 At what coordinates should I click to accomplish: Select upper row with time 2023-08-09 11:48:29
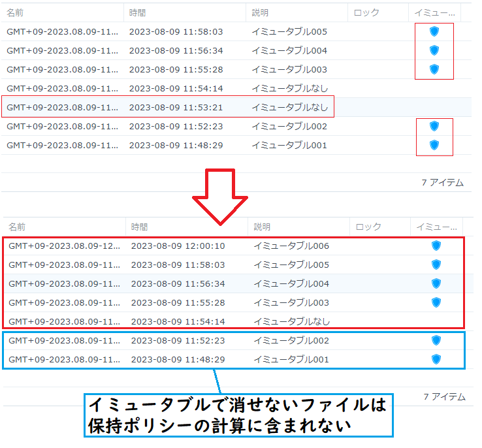[x=236, y=146]
